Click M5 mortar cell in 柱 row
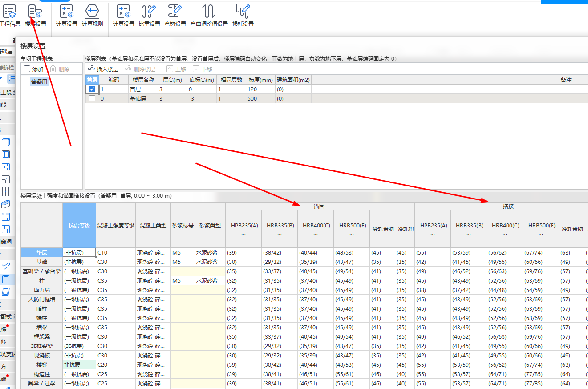Image resolution: width=588 pixels, height=389 pixels. (182, 280)
